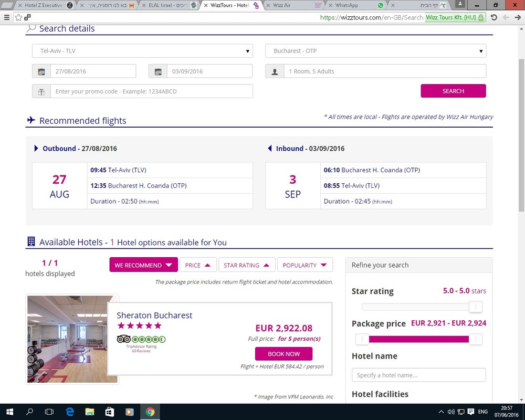Click the departure date field 27/08/2016
Viewport: 525px width, 420px height.
[x=93, y=71]
